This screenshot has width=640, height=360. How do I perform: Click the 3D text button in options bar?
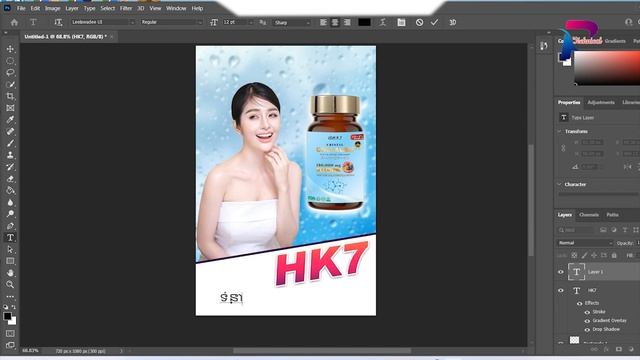453,22
